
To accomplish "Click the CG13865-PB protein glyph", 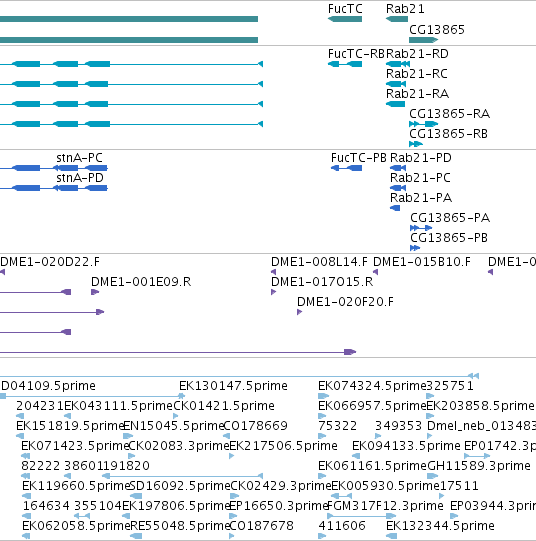I will [x=415, y=248].
